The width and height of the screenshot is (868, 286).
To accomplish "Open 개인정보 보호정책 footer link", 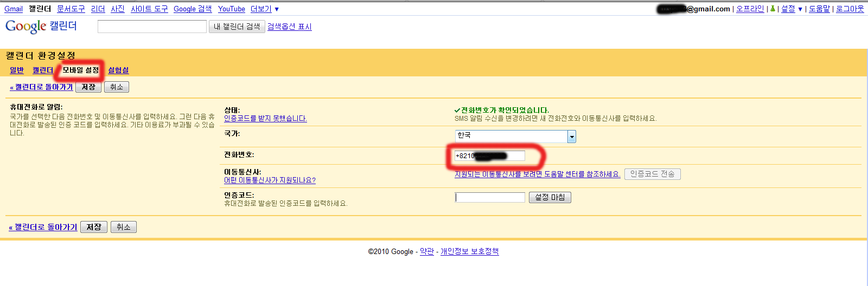I will coord(469,251).
